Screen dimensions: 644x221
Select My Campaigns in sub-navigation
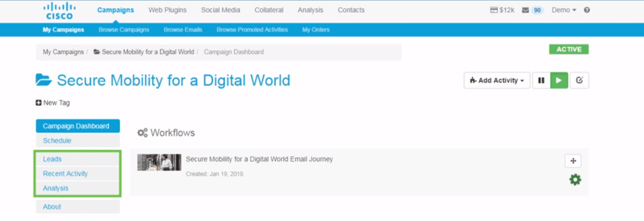[x=63, y=30]
